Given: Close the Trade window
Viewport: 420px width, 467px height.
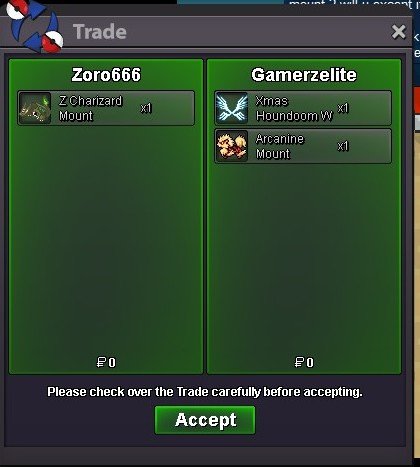Looking at the screenshot, I should (x=399, y=32).
